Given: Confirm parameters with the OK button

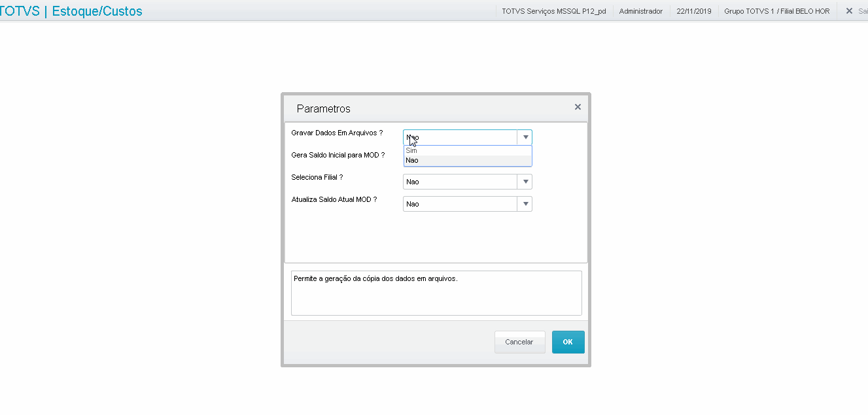Looking at the screenshot, I should [568, 342].
